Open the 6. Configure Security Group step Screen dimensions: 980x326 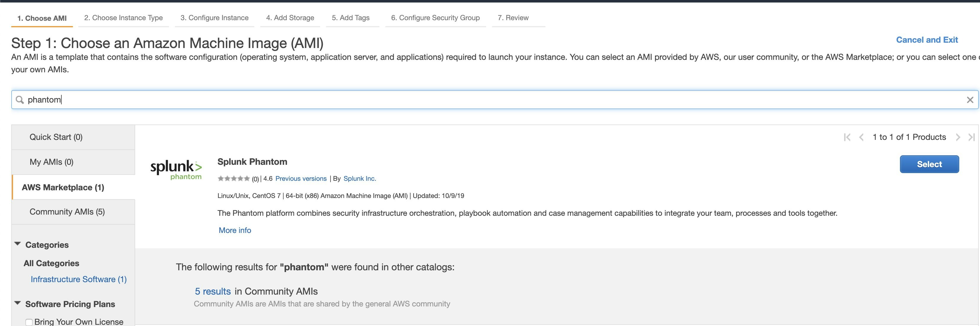pos(435,18)
